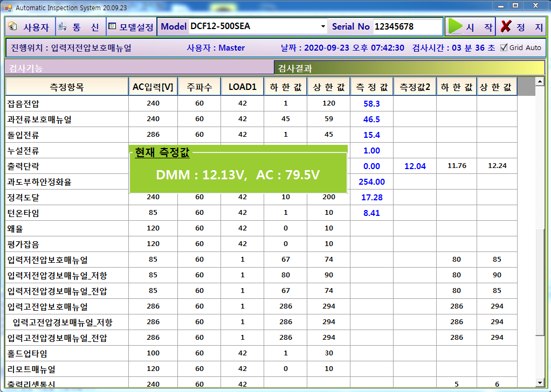Click the 통신 toolbar button text
The width and height of the screenshot is (551, 392).
tap(85, 27)
